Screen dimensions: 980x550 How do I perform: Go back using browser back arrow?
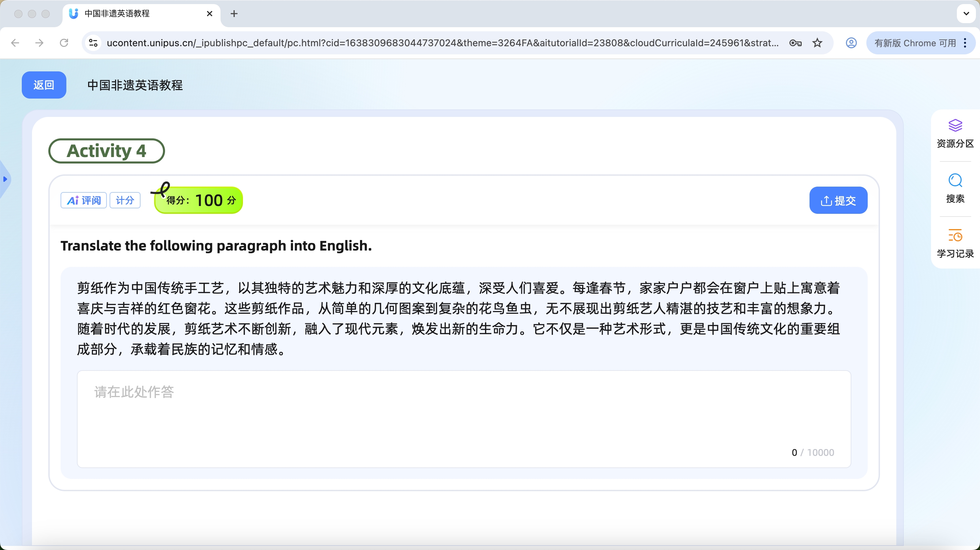[15, 43]
